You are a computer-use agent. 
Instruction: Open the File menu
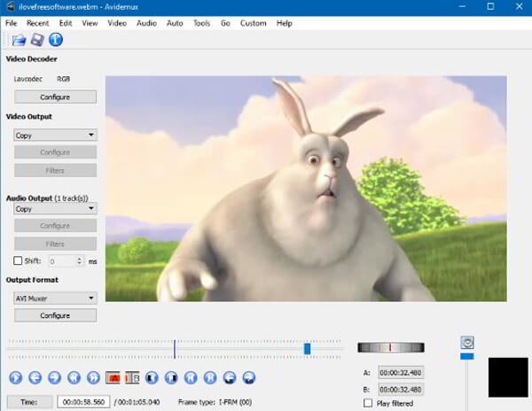pyautogui.click(x=12, y=23)
